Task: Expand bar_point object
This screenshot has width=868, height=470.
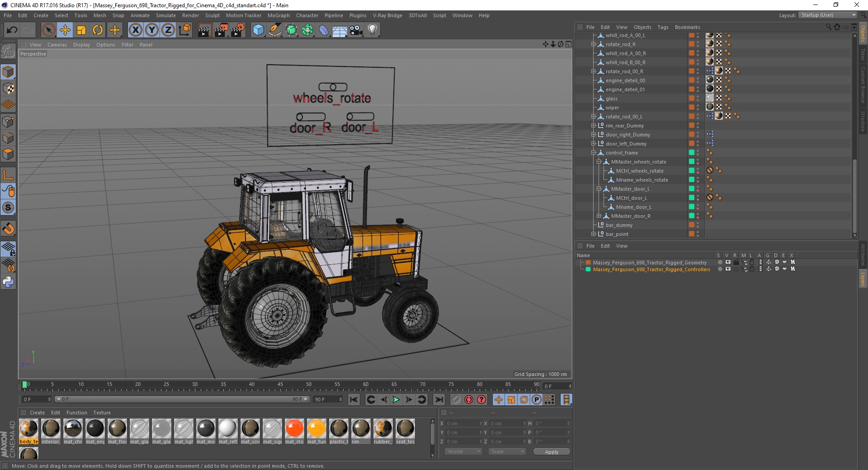Action: (x=593, y=234)
